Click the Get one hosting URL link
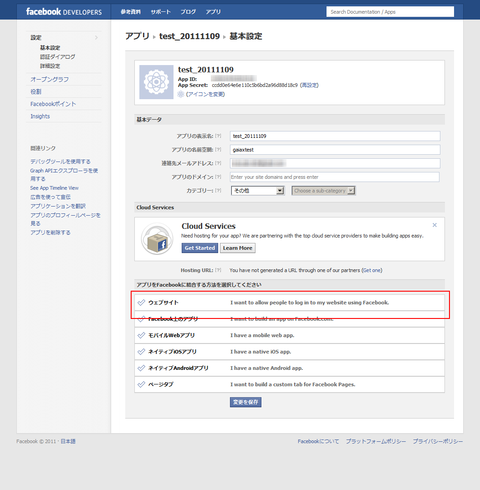480x490 pixels. [372, 270]
